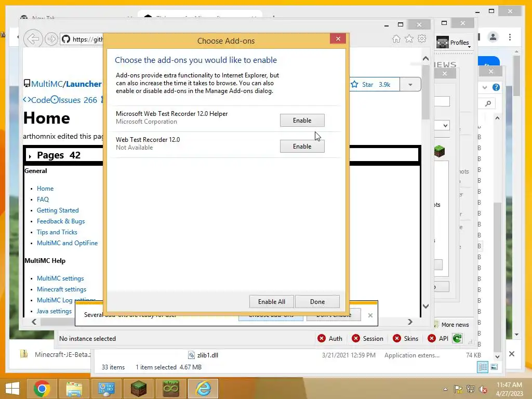532x399 pixels.
Task: Click the grass block instance icon
Action: (x=440, y=151)
